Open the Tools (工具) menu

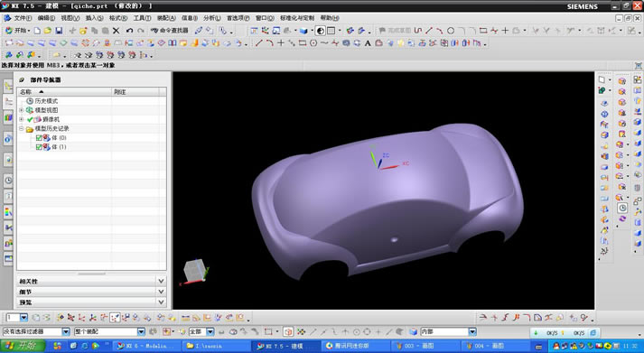tap(142, 18)
